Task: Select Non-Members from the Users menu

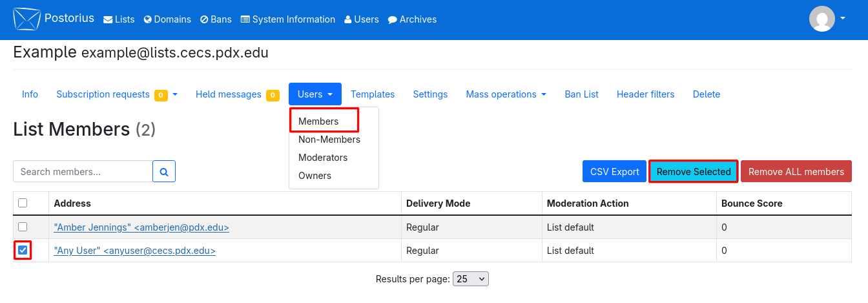Action: [329, 140]
